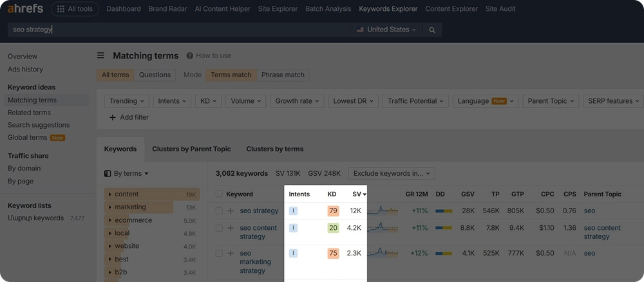Switch to Clusters by Parent Topic tab
This screenshot has height=282, width=644.
point(191,149)
